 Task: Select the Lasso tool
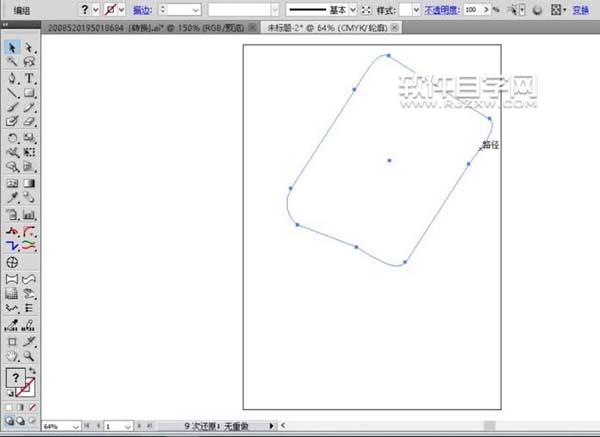[x=29, y=62]
